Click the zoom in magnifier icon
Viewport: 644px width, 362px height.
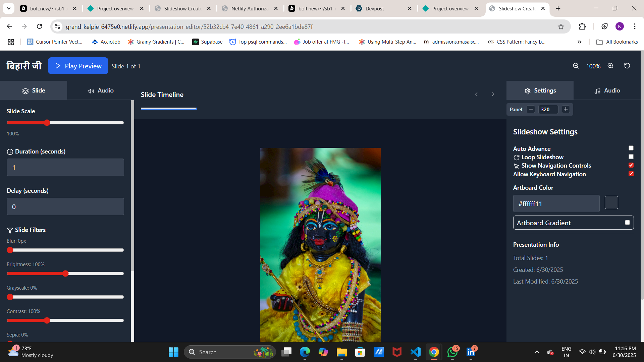(x=610, y=66)
